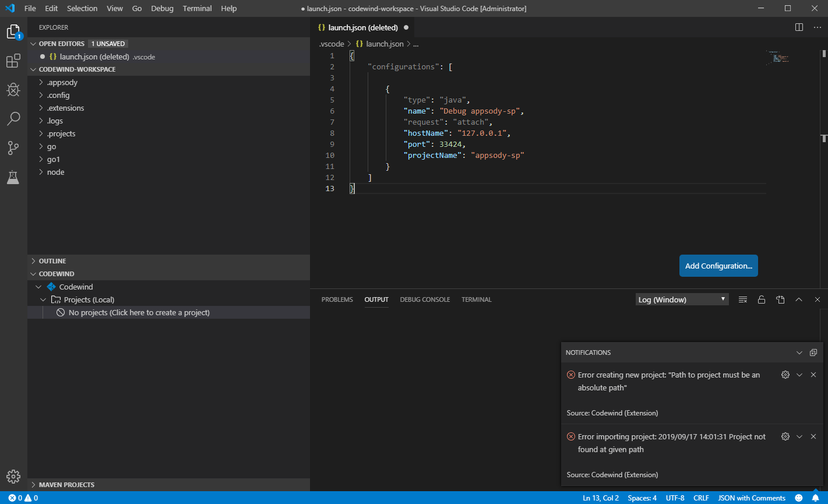Toggle split editor layout icon
The image size is (828, 504).
pos(798,27)
